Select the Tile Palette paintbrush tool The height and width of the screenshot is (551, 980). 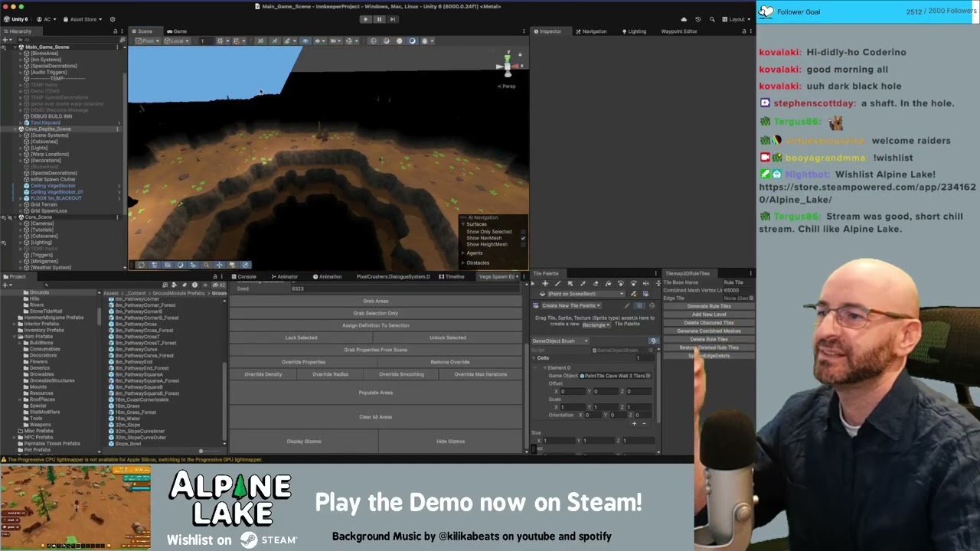tap(558, 284)
